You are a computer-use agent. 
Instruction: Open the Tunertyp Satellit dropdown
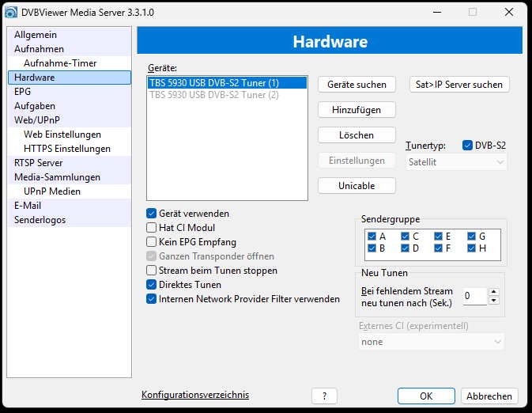(x=456, y=161)
